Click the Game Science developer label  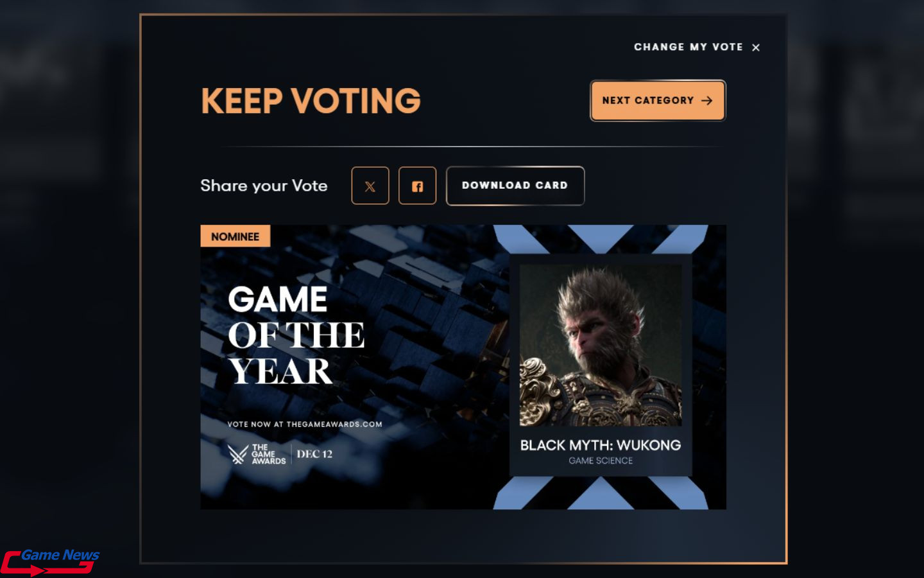pyautogui.click(x=601, y=460)
